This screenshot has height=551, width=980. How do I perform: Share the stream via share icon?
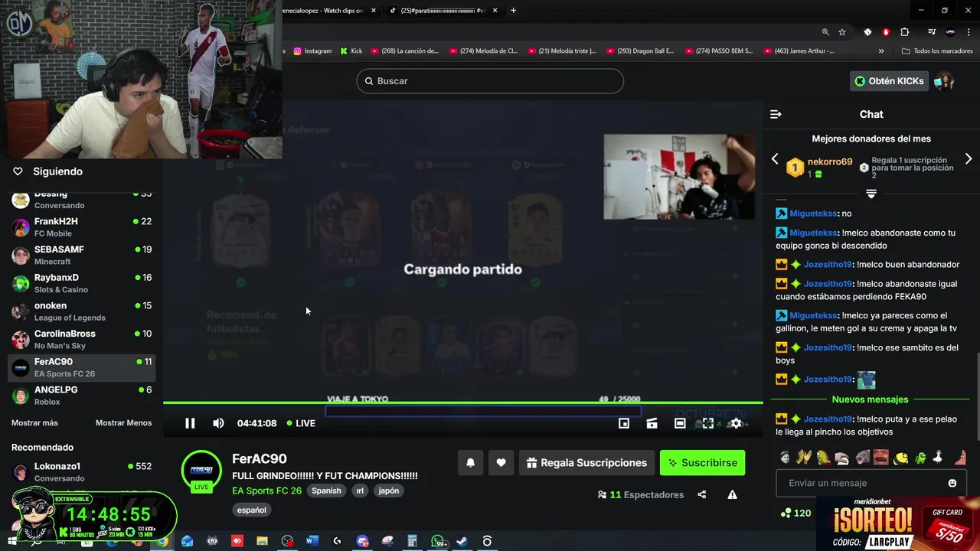[x=702, y=494]
